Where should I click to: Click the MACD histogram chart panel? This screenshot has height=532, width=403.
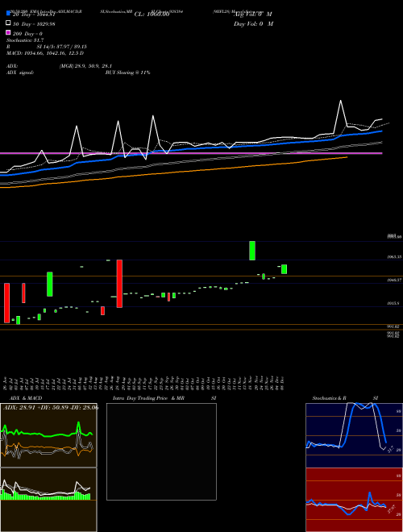[48, 500]
